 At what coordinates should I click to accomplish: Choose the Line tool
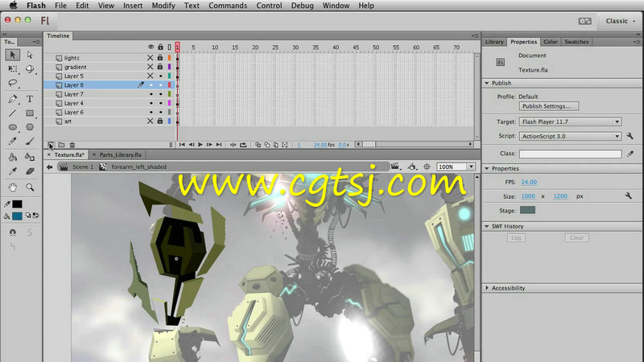click(x=13, y=113)
